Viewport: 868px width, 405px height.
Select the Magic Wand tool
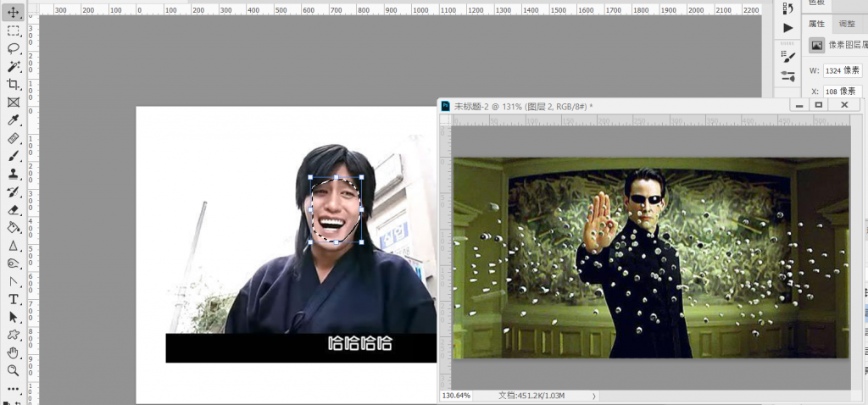(14, 66)
